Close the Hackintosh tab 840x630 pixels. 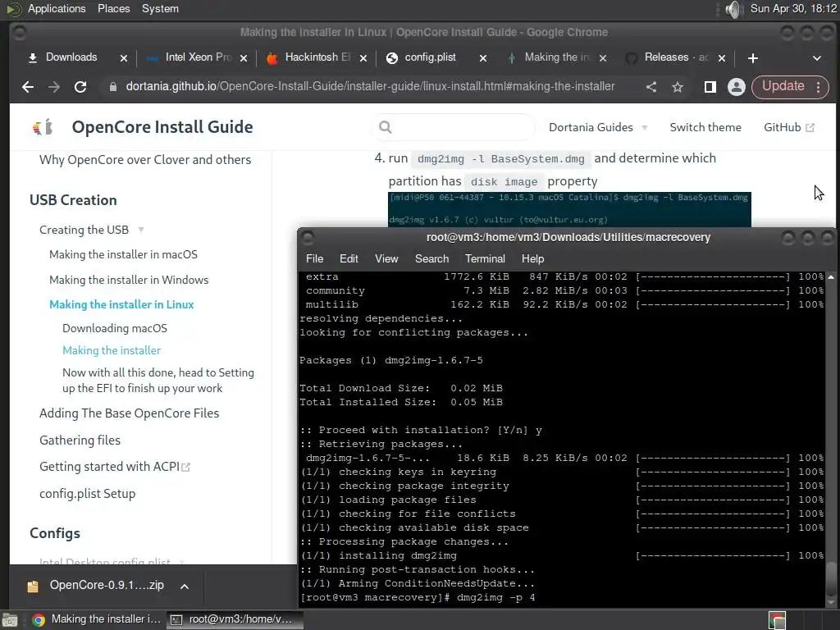click(363, 58)
